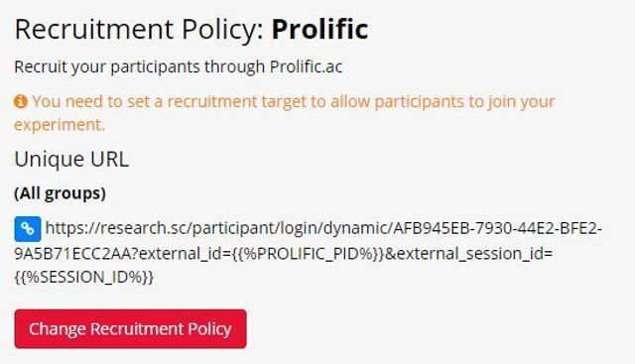Click the {{%PROLIFIC_PID%}} placeholder in URL
This screenshot has width=635, height=364.
click(x=308, y=254)
